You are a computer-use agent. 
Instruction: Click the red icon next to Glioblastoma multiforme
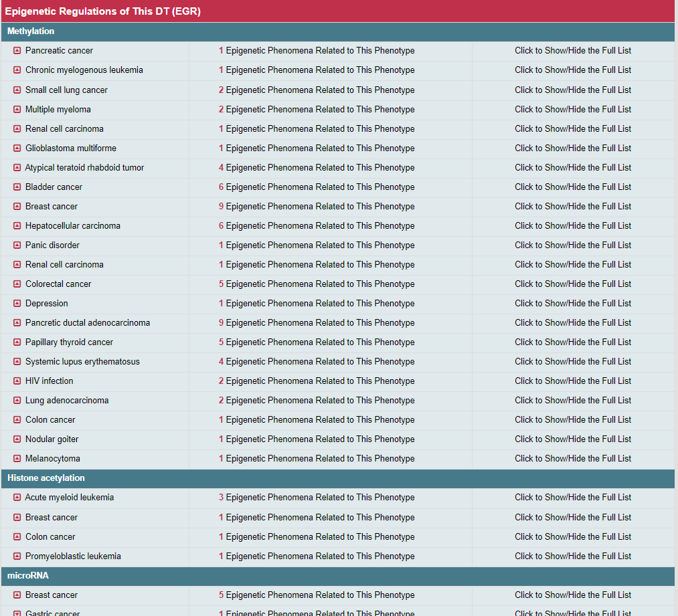[17, 148]
